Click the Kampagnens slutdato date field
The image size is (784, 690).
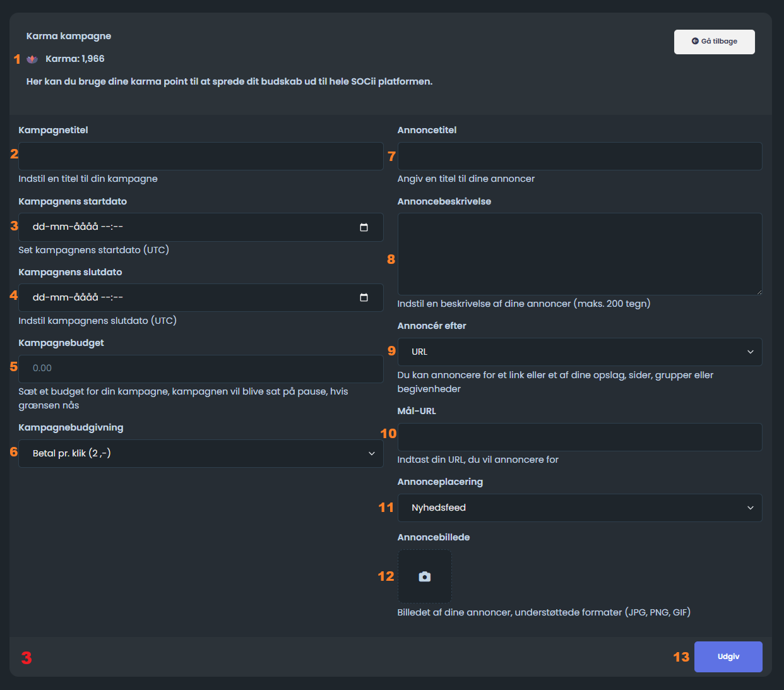point(189,298)
